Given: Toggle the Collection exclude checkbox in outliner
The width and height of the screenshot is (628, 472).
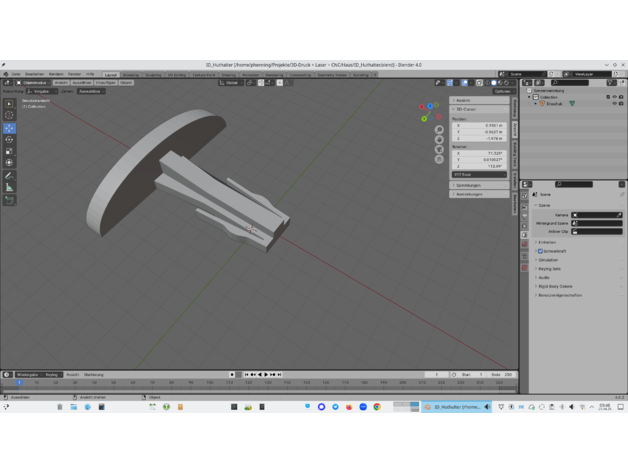Looking at the screenshot, I should (x=607, y=97).
